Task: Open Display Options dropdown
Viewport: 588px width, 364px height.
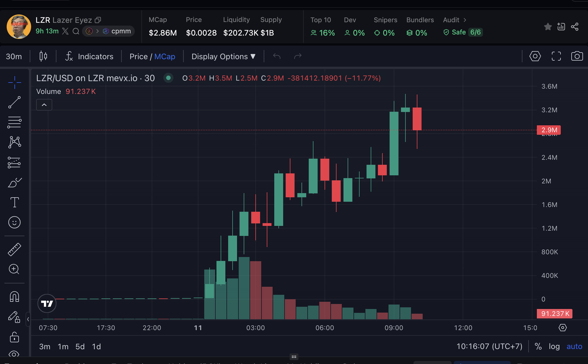Action: point(223,56)
